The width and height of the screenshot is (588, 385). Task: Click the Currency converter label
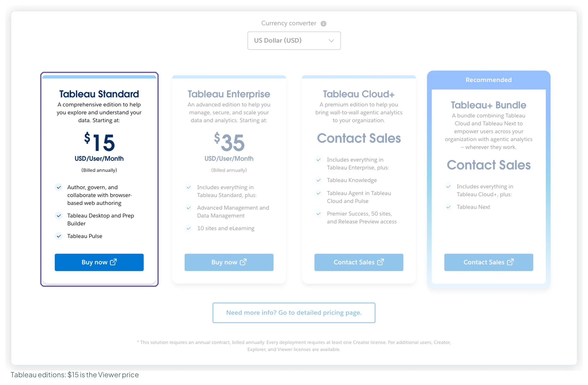[289, 23]
